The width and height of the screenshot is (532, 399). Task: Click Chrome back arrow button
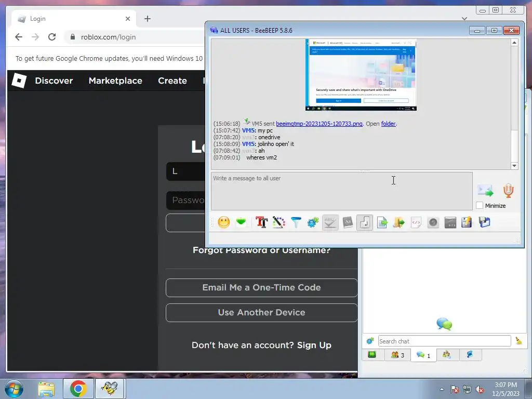click(19, 37)
